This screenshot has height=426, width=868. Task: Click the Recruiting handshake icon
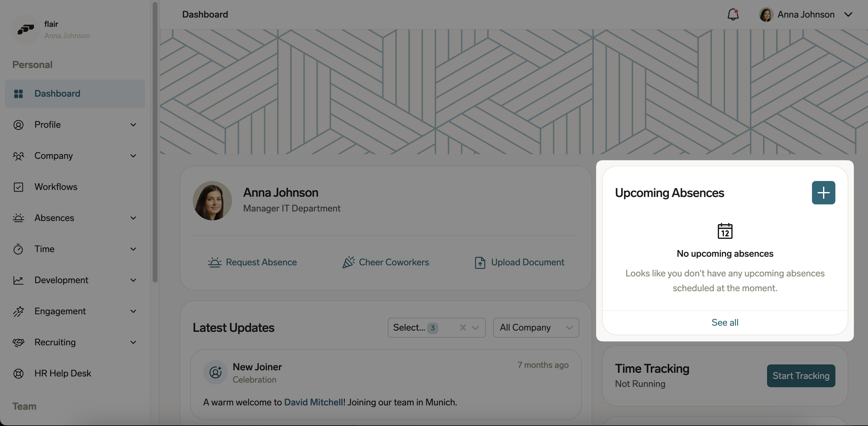[19, 342]
